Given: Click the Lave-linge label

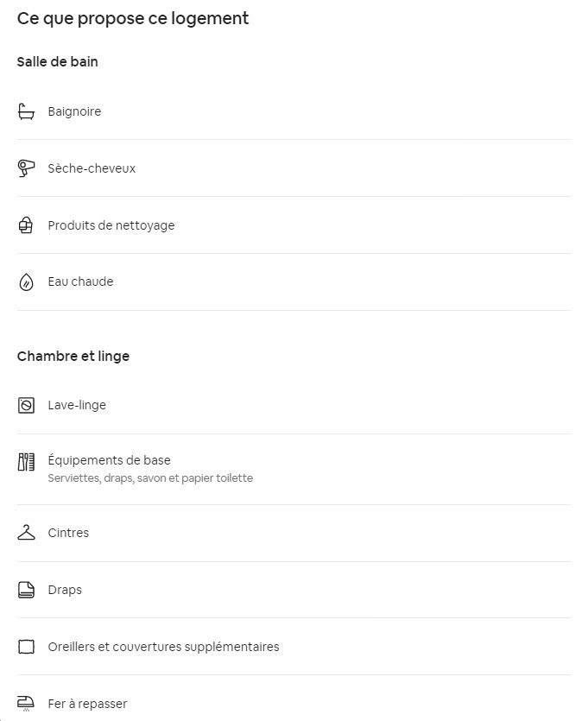Looking at the screenshot, I should pyautogui.click(x=77, y=405).
